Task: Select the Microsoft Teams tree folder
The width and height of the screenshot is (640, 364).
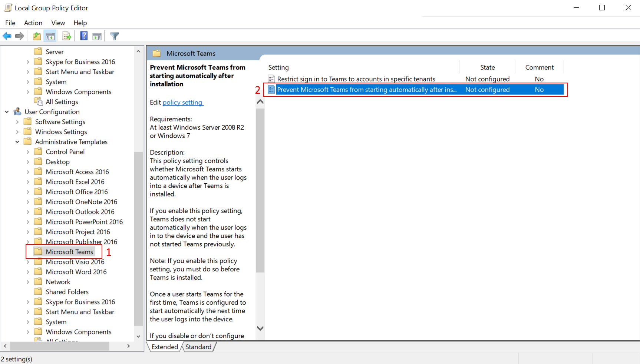Action: point(69,252)
